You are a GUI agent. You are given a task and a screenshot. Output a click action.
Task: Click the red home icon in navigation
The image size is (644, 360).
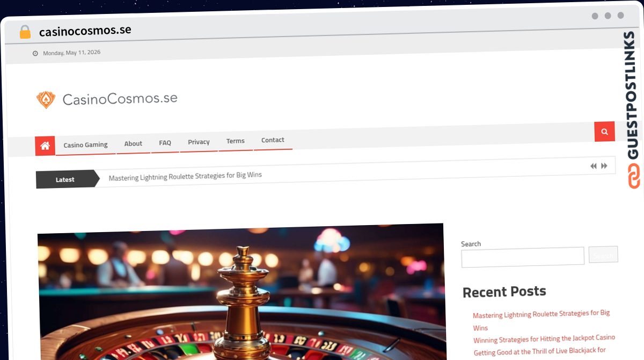pos(45,146)
